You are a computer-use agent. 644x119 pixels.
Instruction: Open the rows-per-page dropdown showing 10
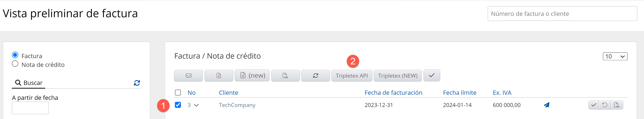tap(615, 56)
